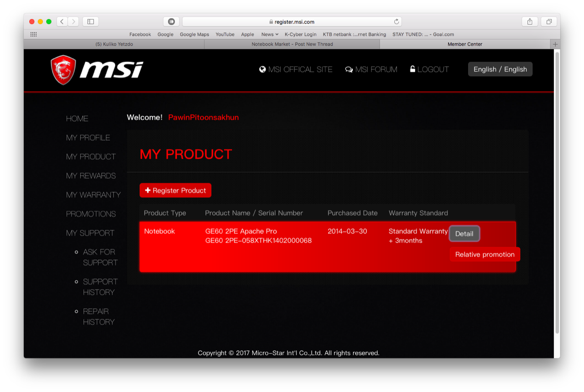Click the Notebook product type cell

tap(160, 231)
